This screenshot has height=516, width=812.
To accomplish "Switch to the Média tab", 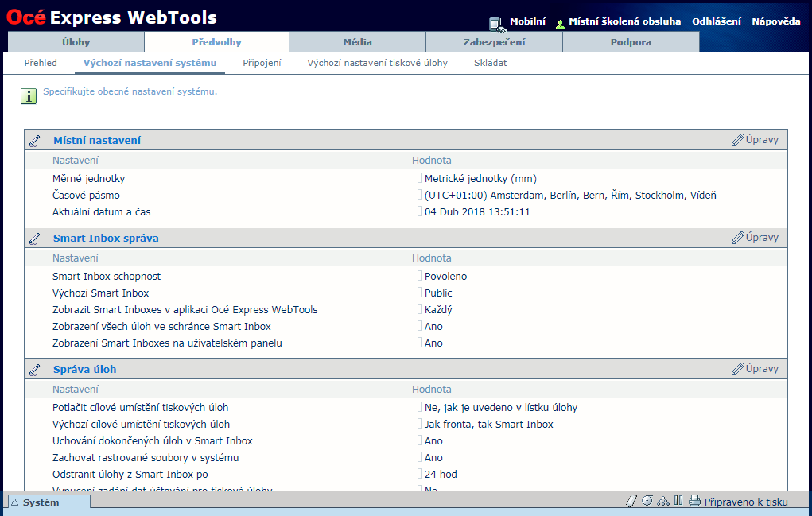I will pos(357,42).
